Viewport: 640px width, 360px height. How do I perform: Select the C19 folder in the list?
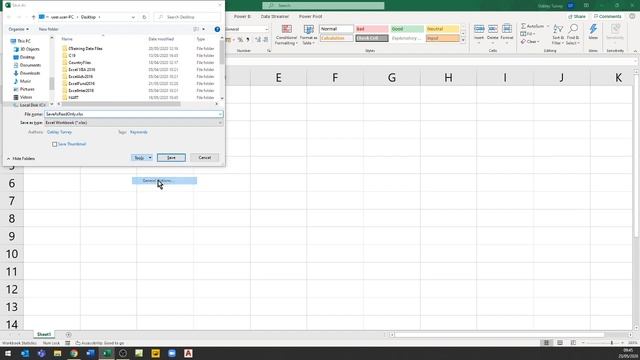click(x=72, y=56)
